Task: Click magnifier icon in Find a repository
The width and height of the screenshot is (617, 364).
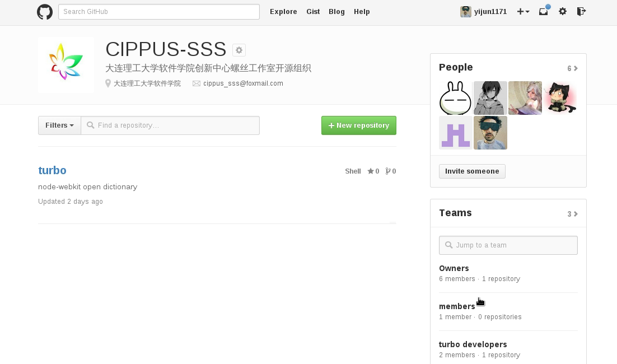Action: coord(91,125)
